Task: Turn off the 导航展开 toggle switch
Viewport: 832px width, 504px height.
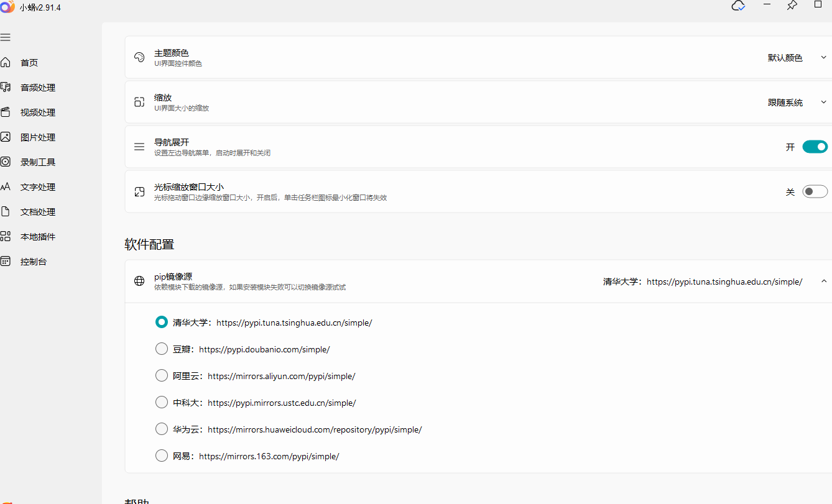Action: coord(815,147)
